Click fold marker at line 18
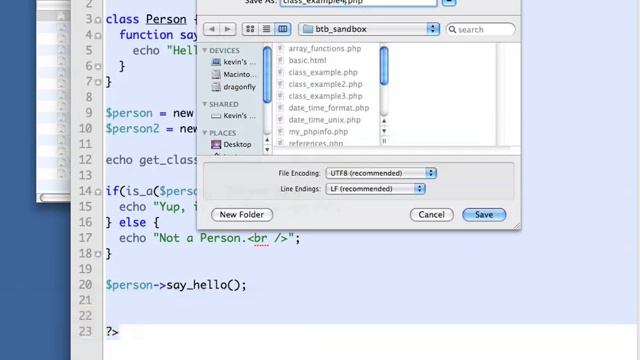The image size is (640, 360). (98, 254)
